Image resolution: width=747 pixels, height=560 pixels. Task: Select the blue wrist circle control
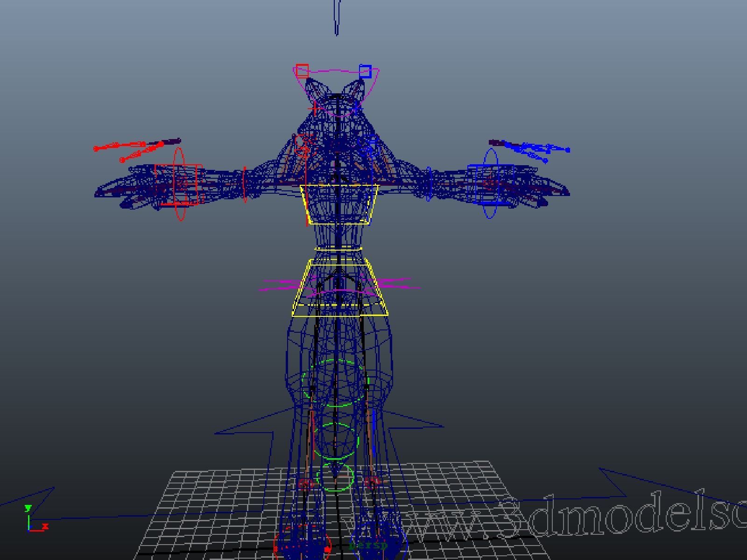coord(490,183)
